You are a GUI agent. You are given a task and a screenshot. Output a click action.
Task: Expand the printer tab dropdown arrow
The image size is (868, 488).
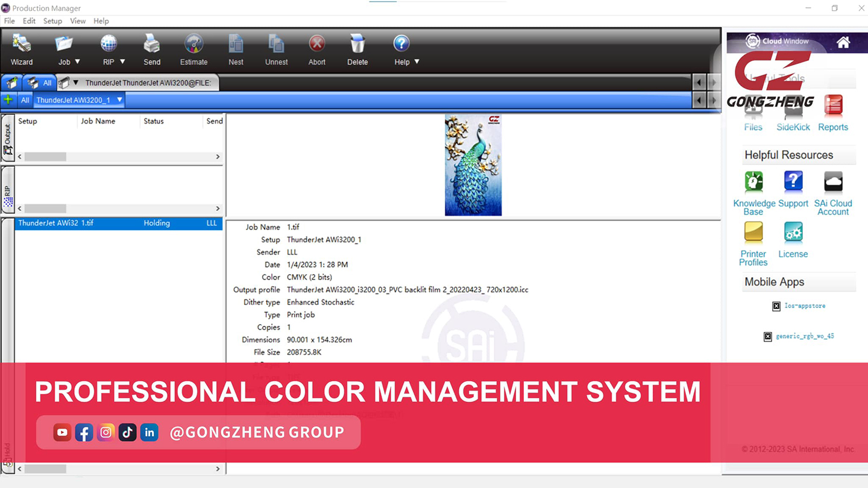point(75,83)
